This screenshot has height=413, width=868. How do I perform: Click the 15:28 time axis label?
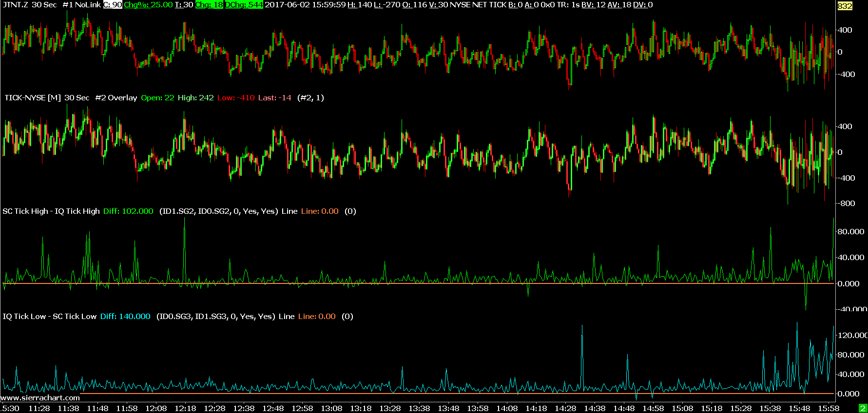click(x=741, y=409)
